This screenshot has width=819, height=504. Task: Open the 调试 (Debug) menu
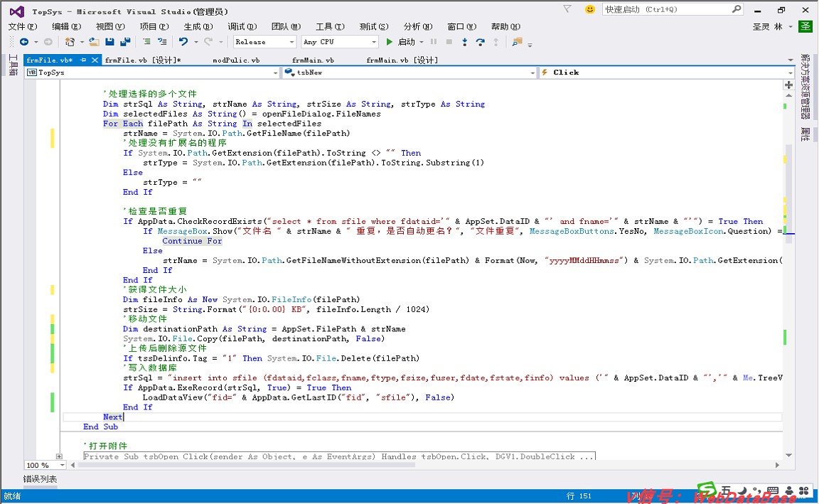pyautogui.click(x=241, y=26)
